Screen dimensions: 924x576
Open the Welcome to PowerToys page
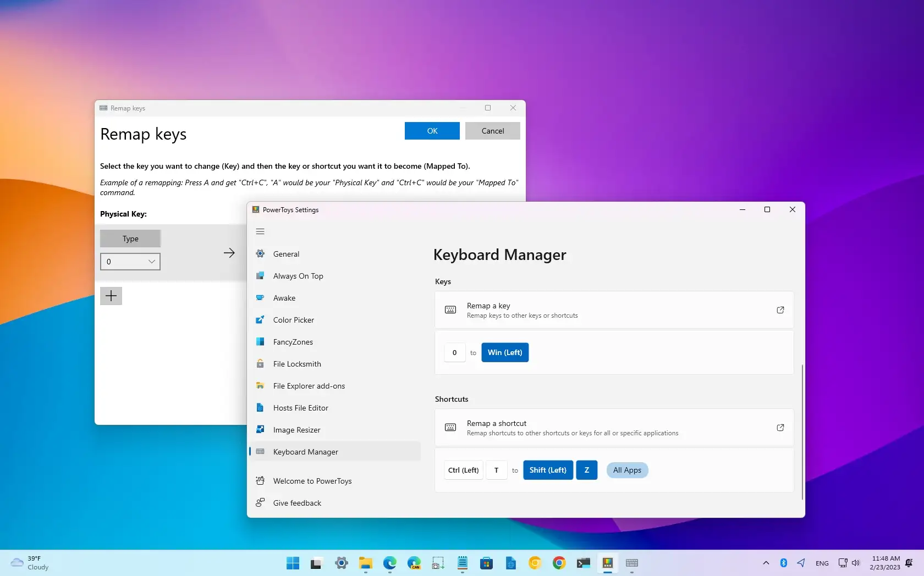(x=312, y=480)
